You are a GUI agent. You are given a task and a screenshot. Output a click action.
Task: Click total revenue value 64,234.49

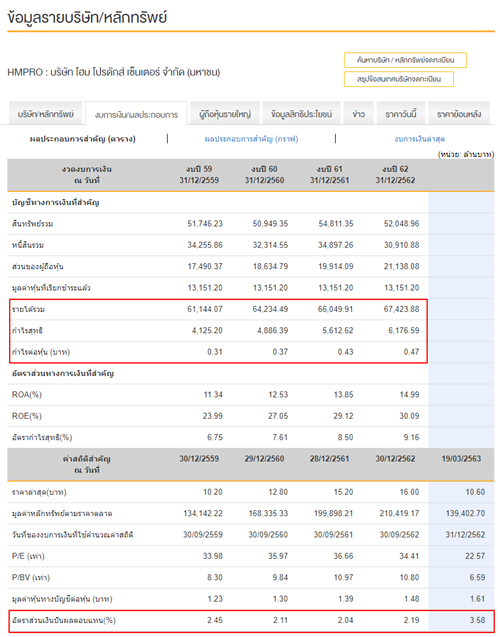coord(270,309)
